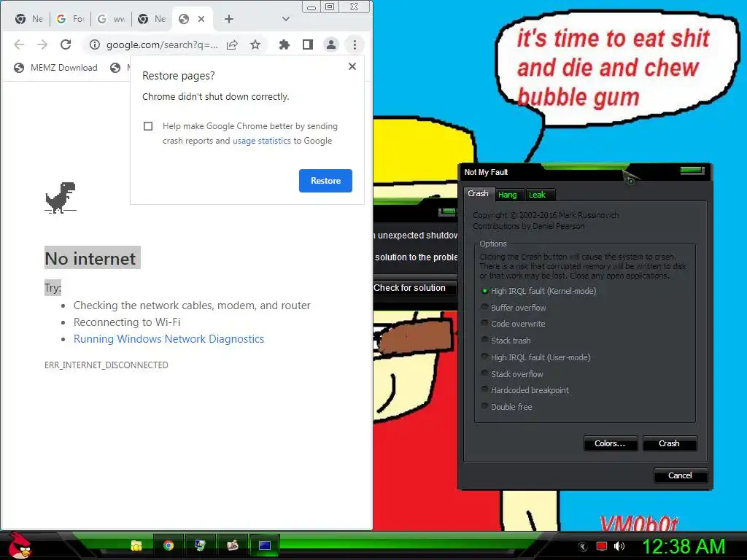The height and width of the screenshot is (560, 747).
Task: Go back using Chrome's back arrow
Action: pyautogui.click(x=19, y=44)
